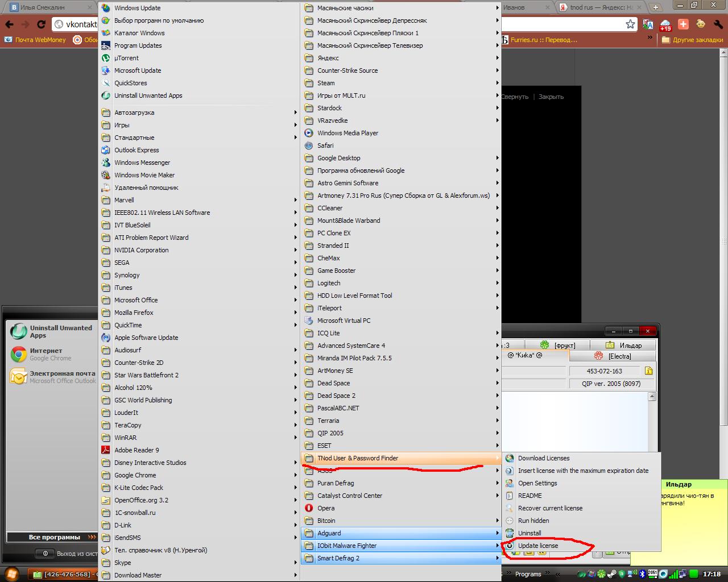Screen dimensions: 728x582
Task: Expand the CCleaner submenu arrow
Action: (497, 208)
